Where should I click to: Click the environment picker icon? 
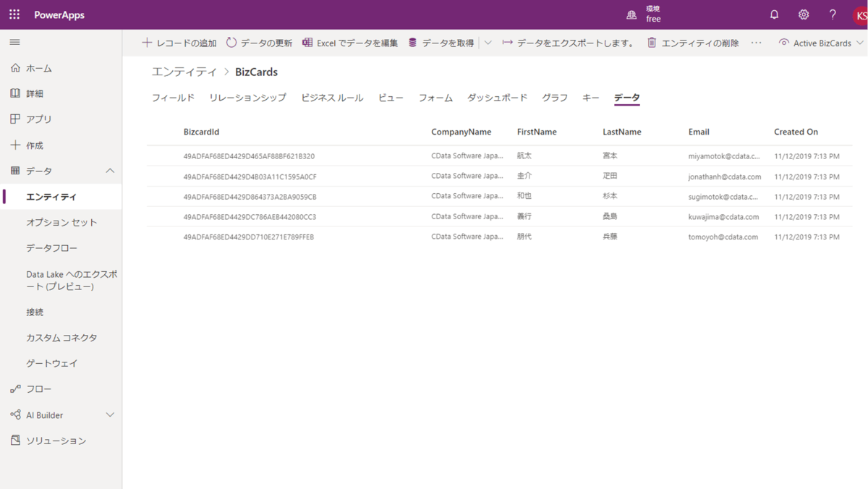[631, 14]
